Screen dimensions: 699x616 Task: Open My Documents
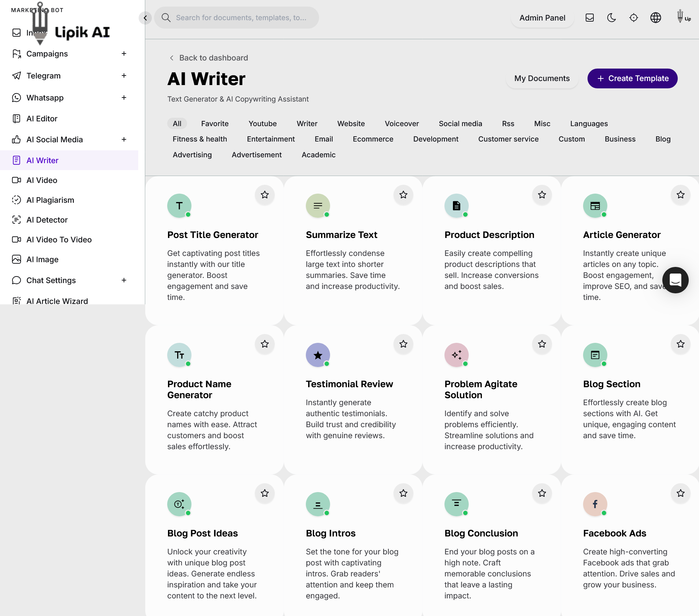(x=542, y=78)
